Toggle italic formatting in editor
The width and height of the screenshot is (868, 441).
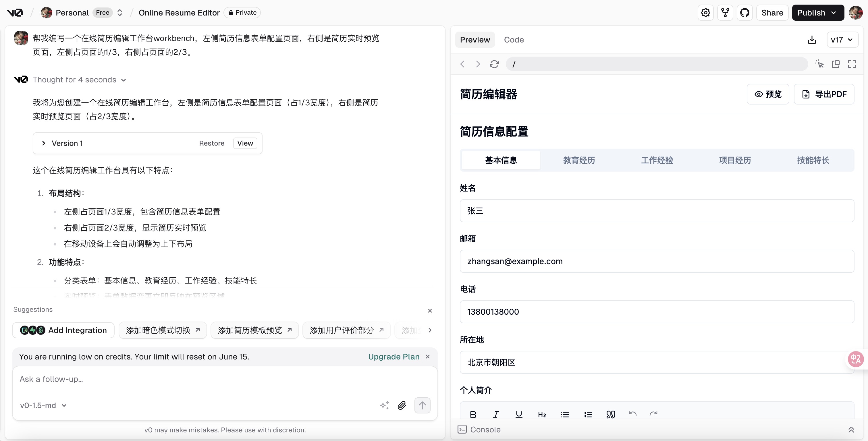(496, 414)
